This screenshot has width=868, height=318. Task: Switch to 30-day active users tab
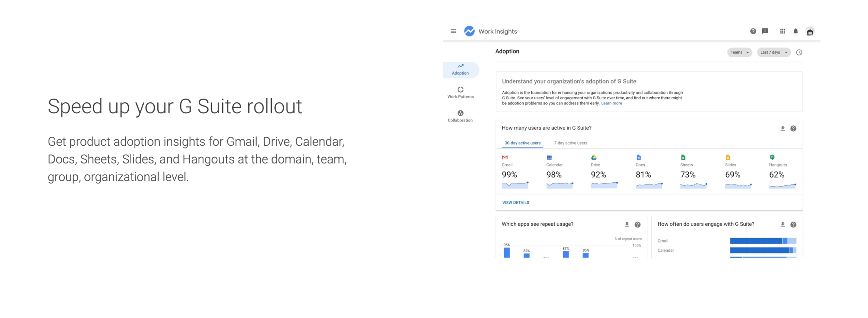pyautogui.click(x=522, y=143)
